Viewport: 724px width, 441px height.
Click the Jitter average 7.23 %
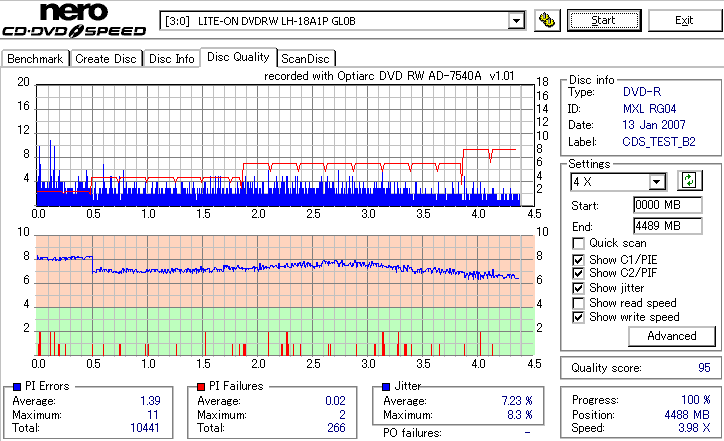point(517,401)
